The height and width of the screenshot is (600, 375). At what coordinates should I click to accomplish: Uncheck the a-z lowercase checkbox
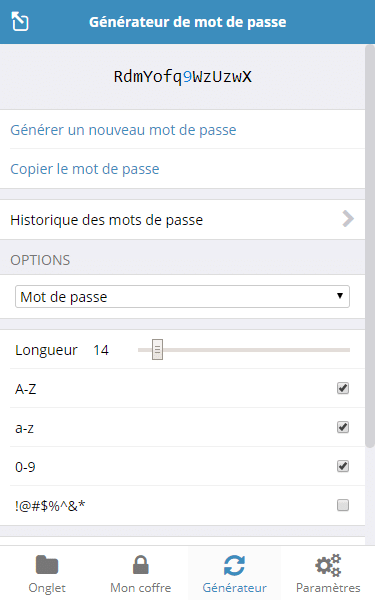tap(343, 427)
